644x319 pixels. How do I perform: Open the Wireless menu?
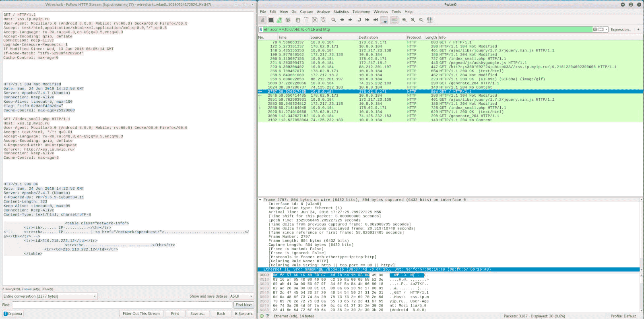pos(381,12)
